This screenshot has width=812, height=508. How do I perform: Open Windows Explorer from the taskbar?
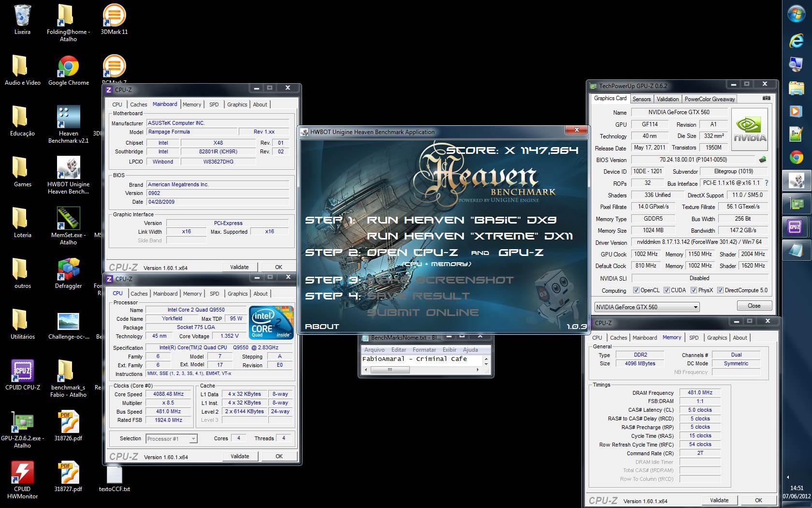796,88
